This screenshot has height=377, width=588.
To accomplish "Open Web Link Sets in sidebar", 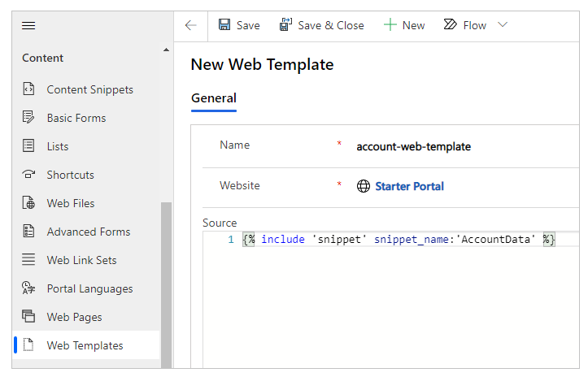I will click(x=81, y=260).
